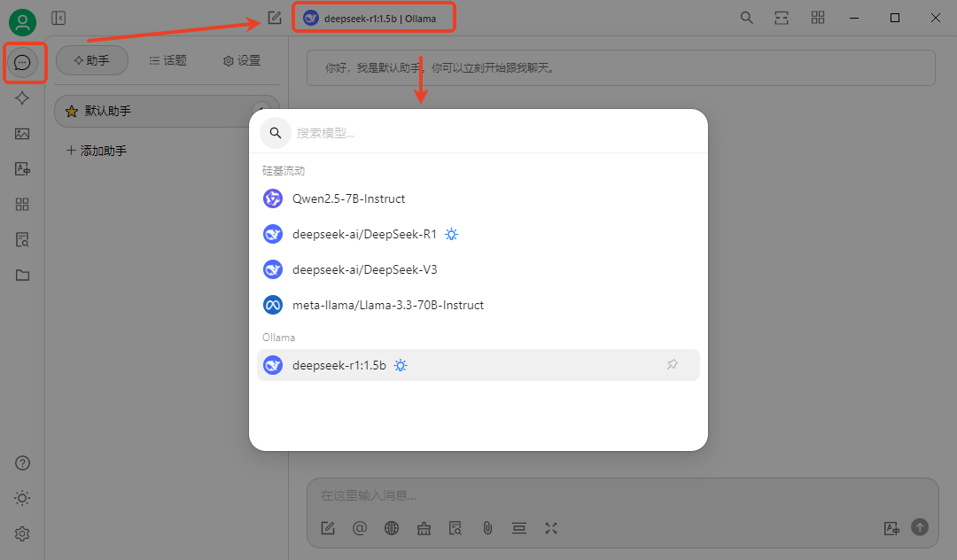Focus the 在这里输入消息 message input
Viewport: 957px width, 560px height.
click(x=622, y=496)
